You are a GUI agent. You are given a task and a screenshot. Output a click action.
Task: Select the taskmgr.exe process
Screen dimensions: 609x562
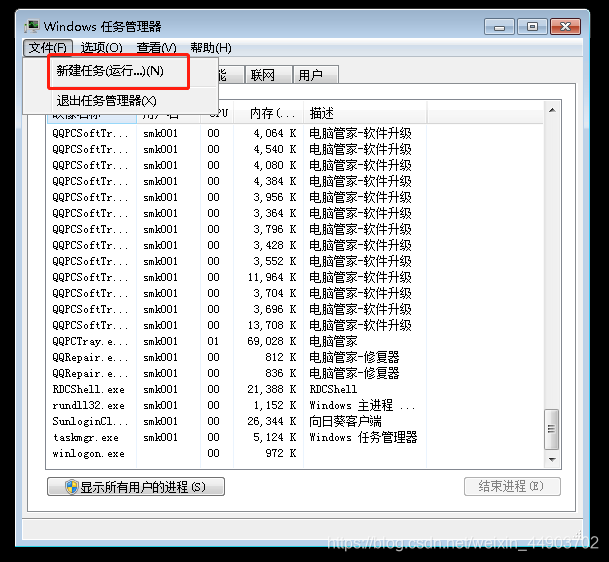point(236,437)
